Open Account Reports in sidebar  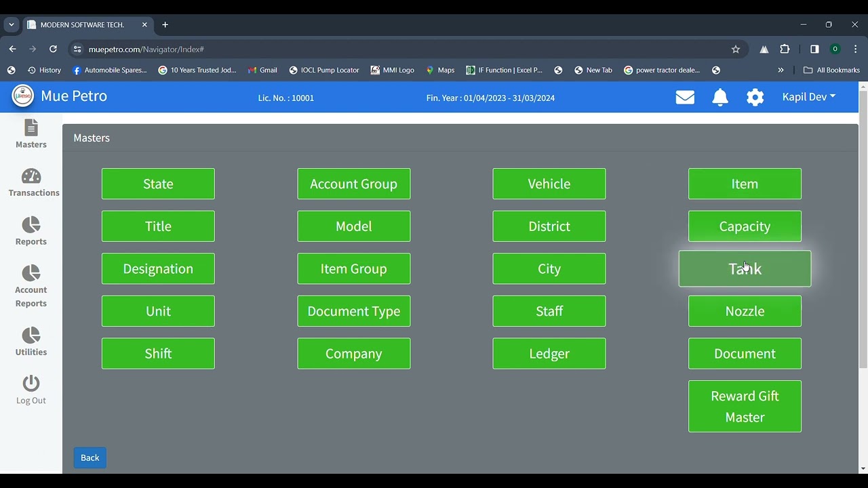click(31, 286)
